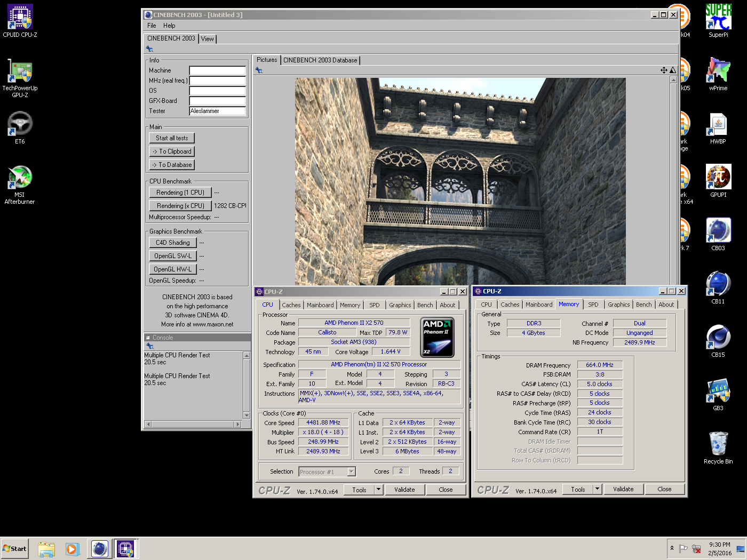Open Windows Explorer from taskbar
This screenshot has height=560, width=747.
pos(46,549)
